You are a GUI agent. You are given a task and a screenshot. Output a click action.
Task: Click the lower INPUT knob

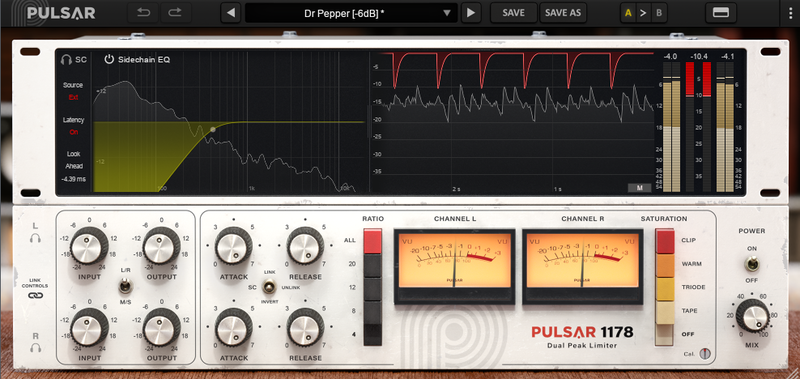[89, 327]
